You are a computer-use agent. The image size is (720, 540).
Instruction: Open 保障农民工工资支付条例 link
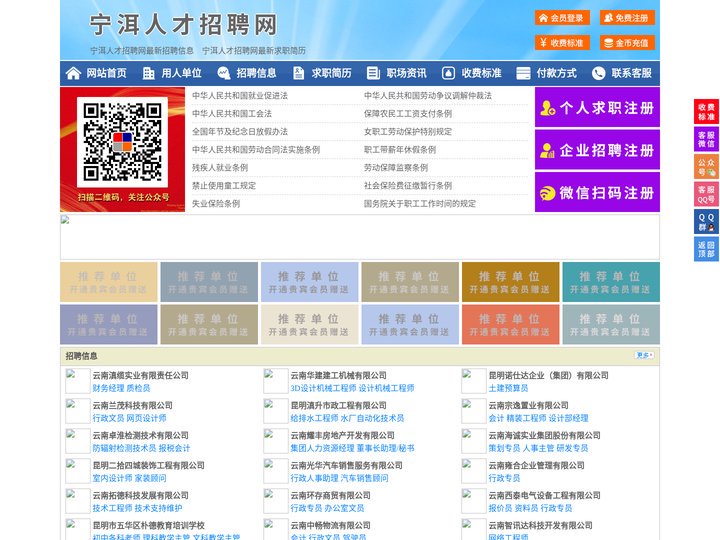408,113
